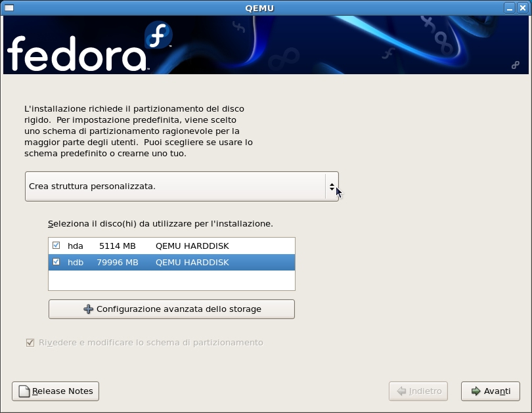This screenshot has width=532, height=413.
Task: Open the Release Notes
Action: click(55, 391)
